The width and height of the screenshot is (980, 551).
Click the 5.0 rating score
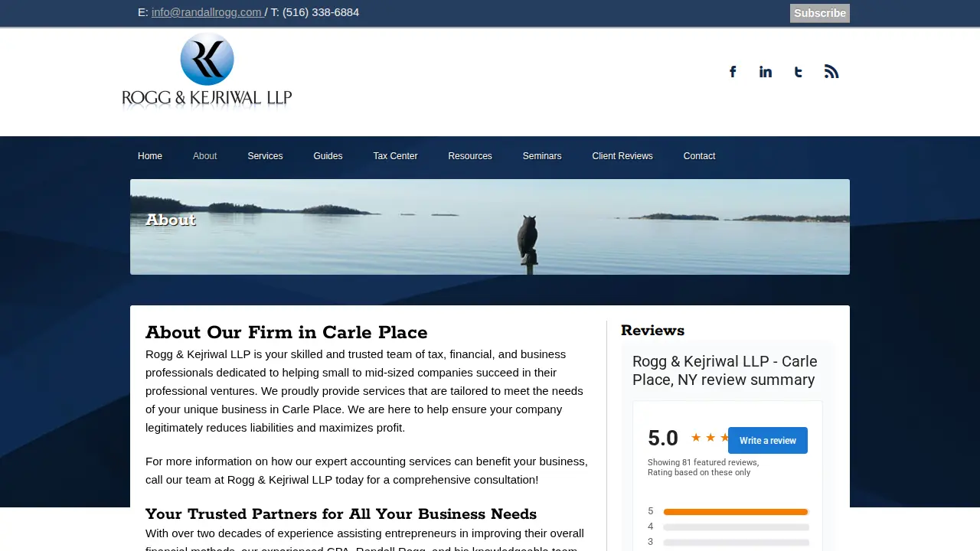(663, 439)
